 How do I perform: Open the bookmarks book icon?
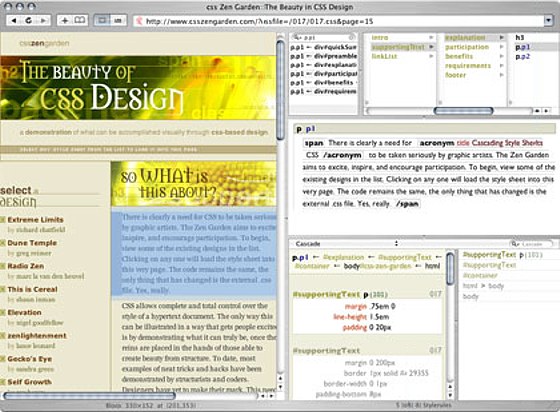click(x=80, y=21)
